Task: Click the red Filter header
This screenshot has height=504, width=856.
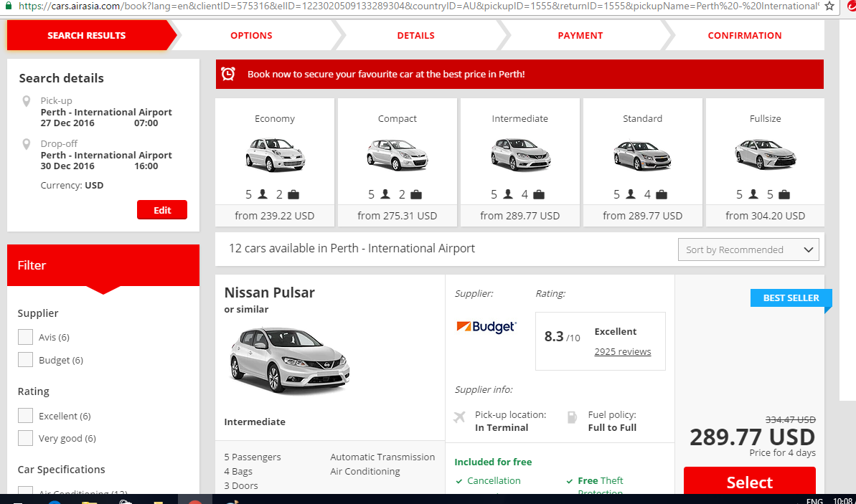Action: coord(103,265)
